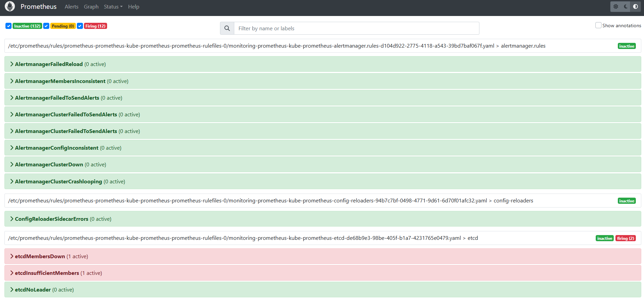Screen dimensions: 644x298
Task: Switch to light theme sun icon
Action: click(x=616, y=6)
